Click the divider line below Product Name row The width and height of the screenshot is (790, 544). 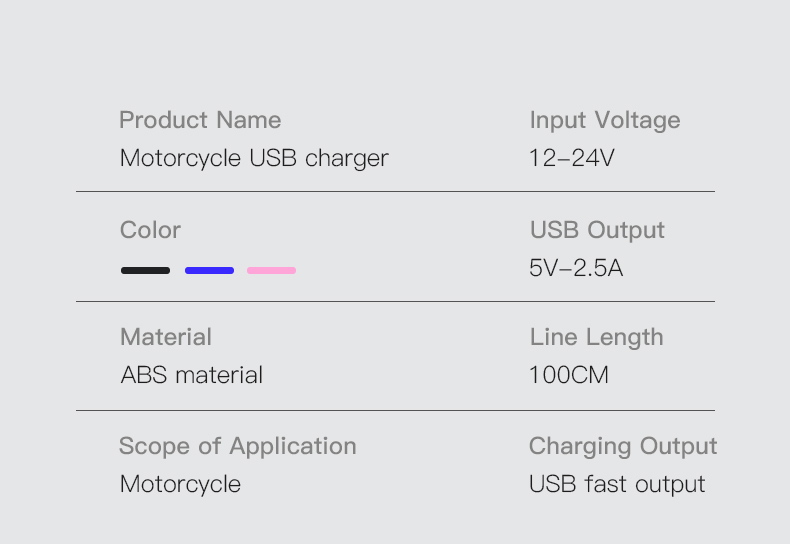point(396,191)
